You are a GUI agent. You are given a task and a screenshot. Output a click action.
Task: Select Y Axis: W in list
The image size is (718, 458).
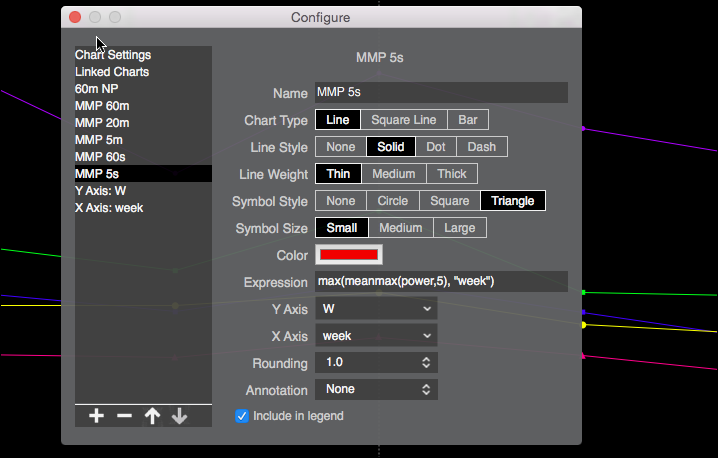(x=143, y=191)
